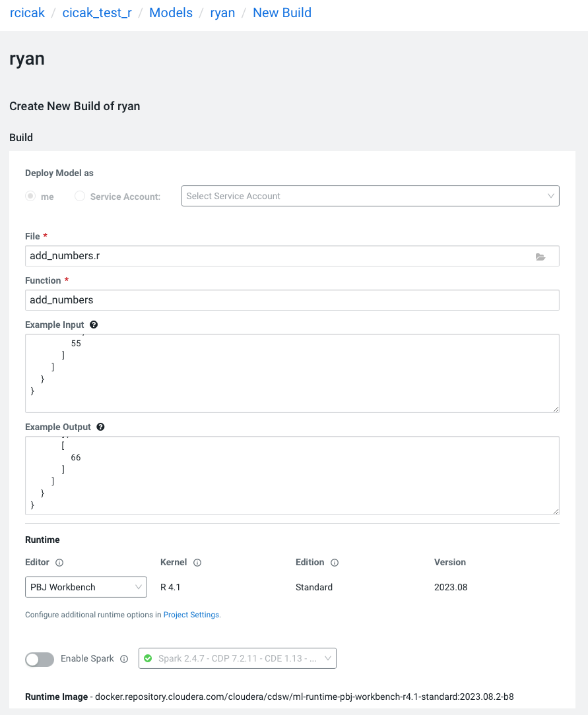Image resolution: width=588 pixels, height=715 pixels.
Task: Click the Kernel info icon
Action: tap(197, 563)
